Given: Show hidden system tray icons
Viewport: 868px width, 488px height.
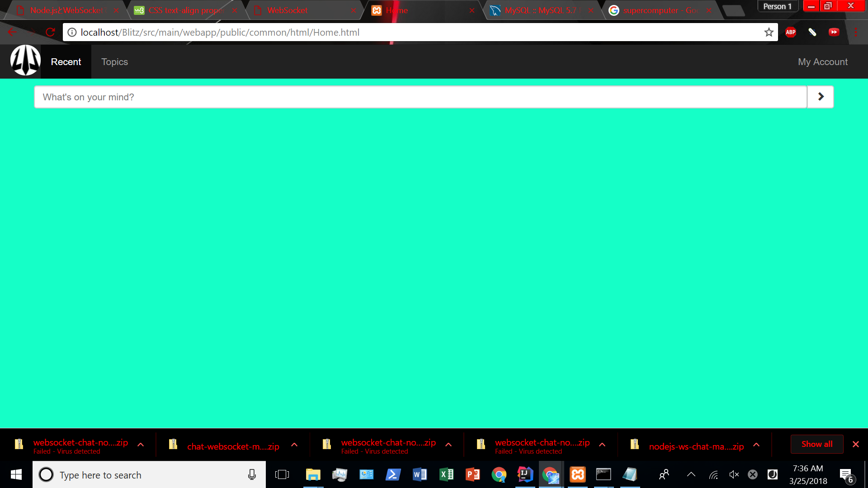Looking at the screenshot, I should click(x=691, y=474).
